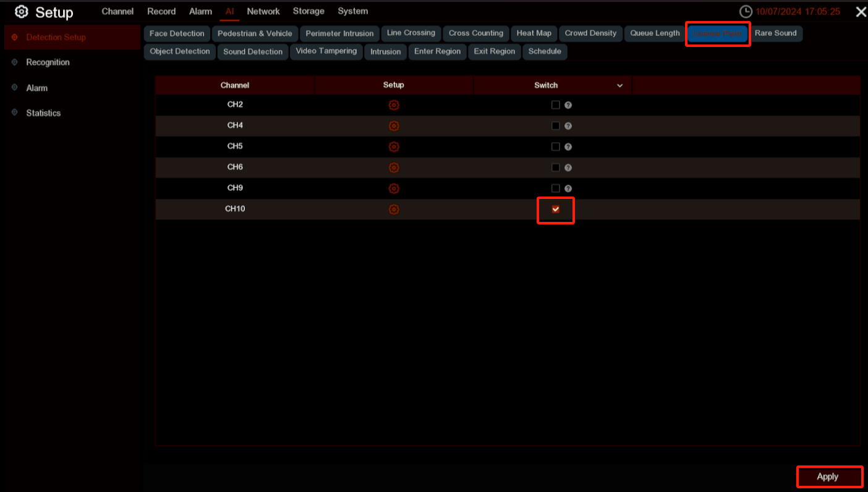Open the System menu
Image resolution: width=868 pixels, height=492 pixels.
(352, 11)
